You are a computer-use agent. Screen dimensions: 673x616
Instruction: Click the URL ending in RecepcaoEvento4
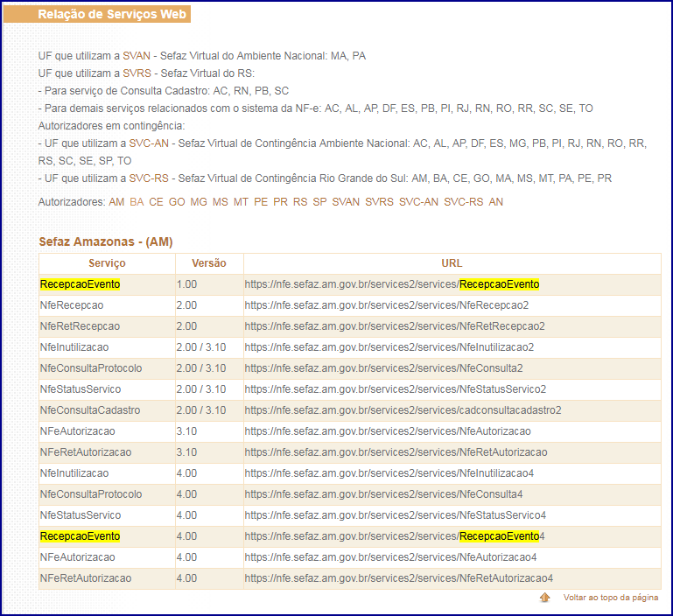click(x=395, y=536)
